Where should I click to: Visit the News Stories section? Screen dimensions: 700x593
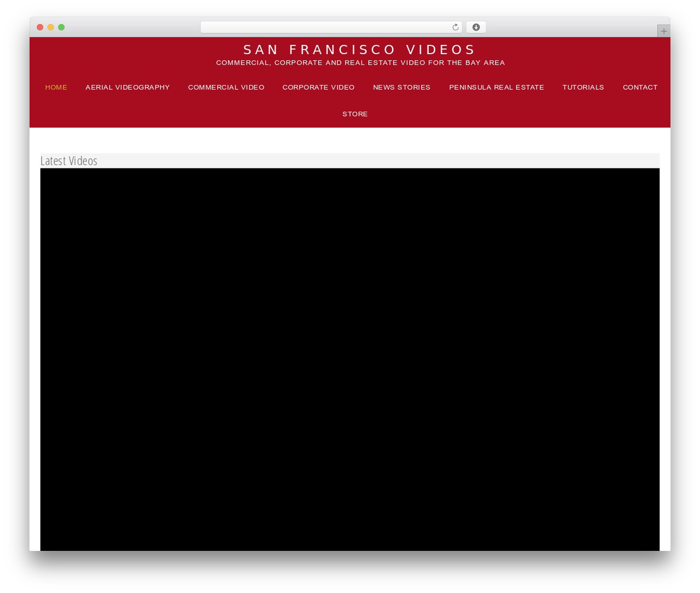pyautogui.click(x=401, y=88)
